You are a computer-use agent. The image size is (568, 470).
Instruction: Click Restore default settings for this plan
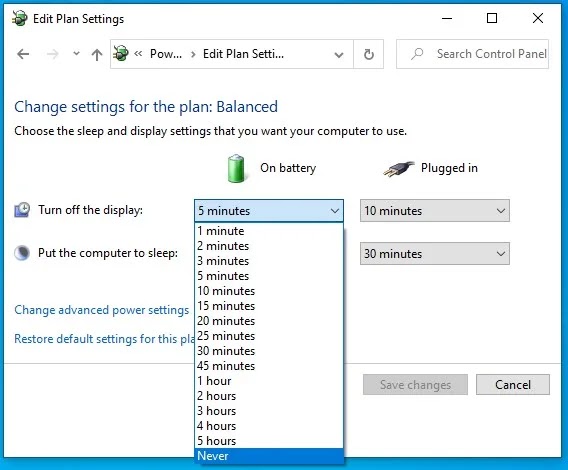[104, 339]
